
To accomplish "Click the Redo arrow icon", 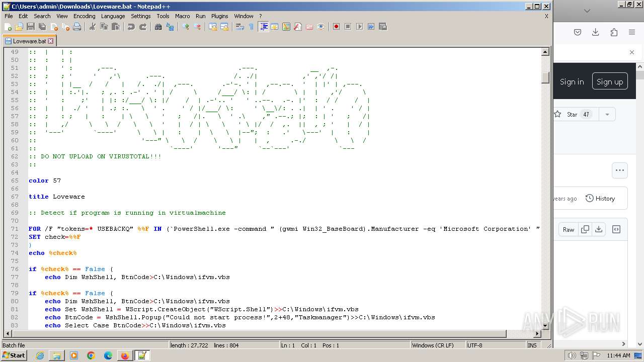I will point(143,27).
